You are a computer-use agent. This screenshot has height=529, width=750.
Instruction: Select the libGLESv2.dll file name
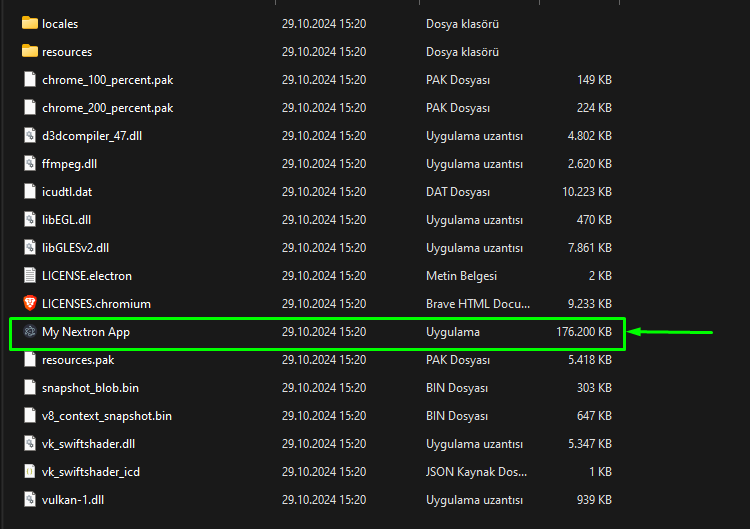[x=76, y=247]
